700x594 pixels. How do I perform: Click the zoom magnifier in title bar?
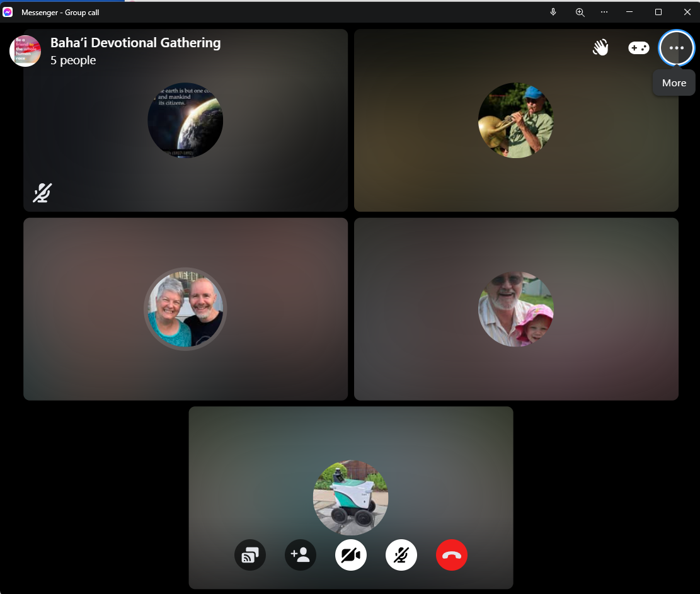[x=580, y=12]
